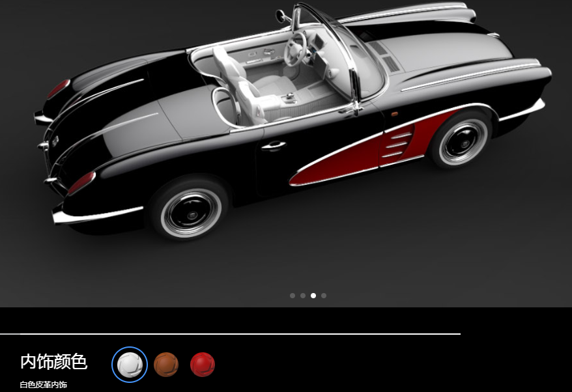Jump to the fourth carousel dot

pos(324,296)
